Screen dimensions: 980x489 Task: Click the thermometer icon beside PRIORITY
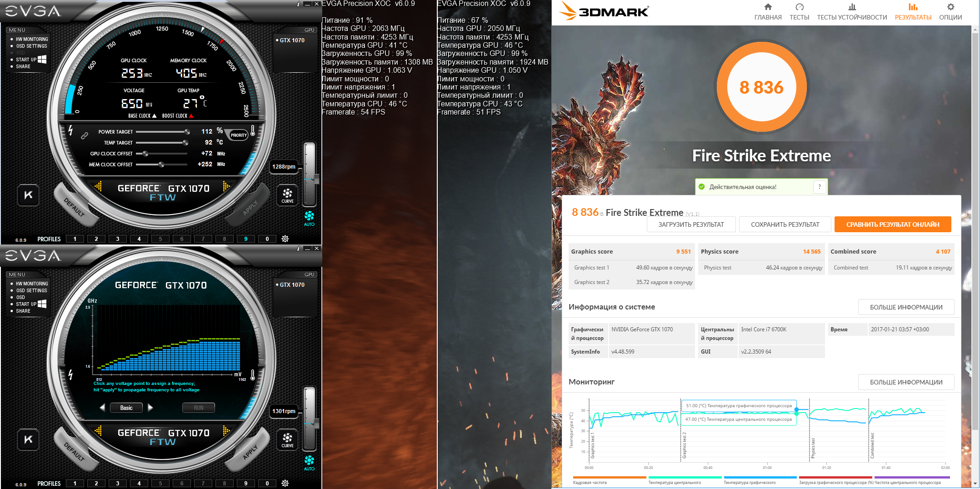click(253, 132)
